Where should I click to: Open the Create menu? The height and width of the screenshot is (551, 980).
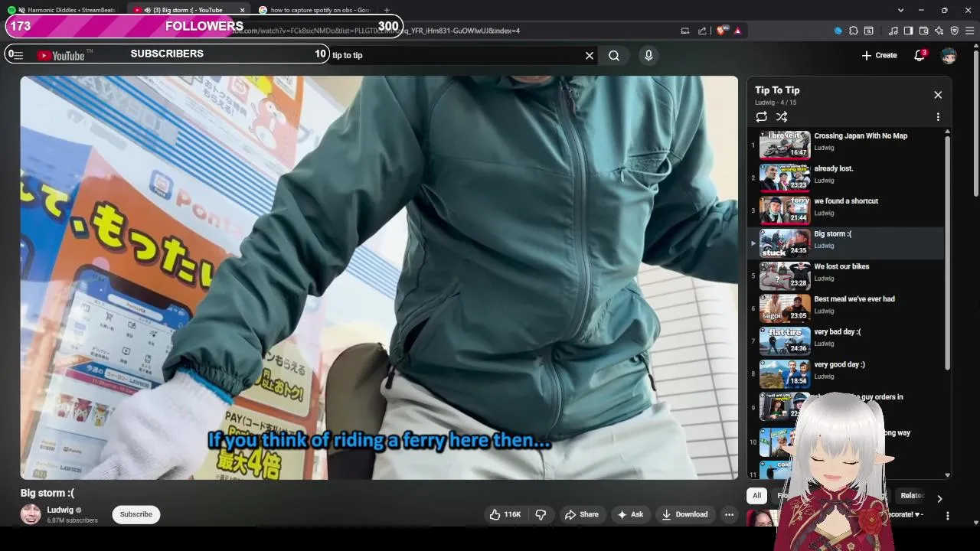879,55
